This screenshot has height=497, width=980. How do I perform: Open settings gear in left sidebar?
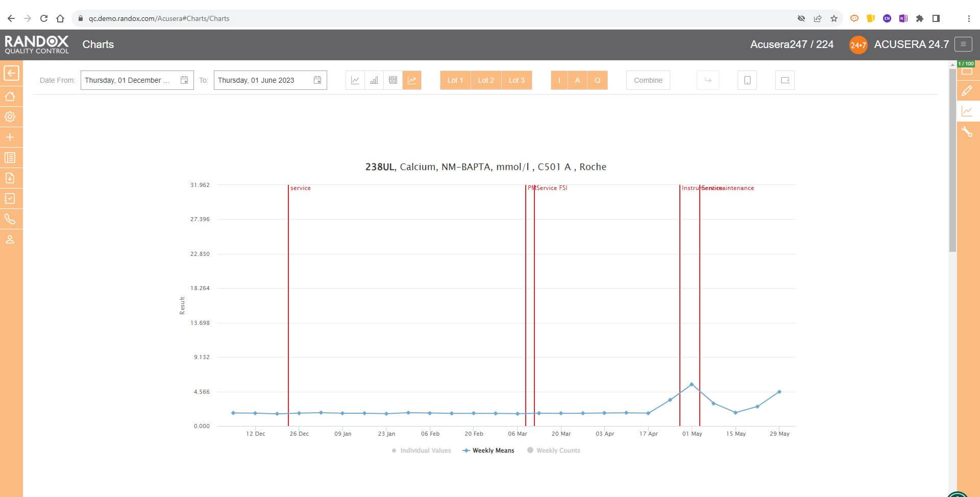[x=10, y=117]
